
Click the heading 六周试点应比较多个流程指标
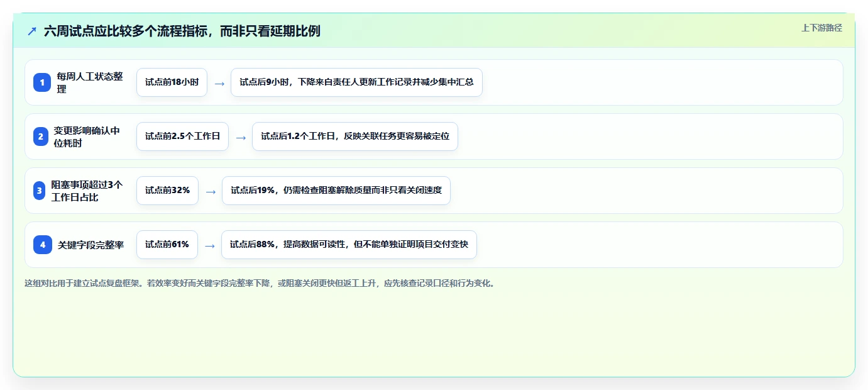click(182, 31)
